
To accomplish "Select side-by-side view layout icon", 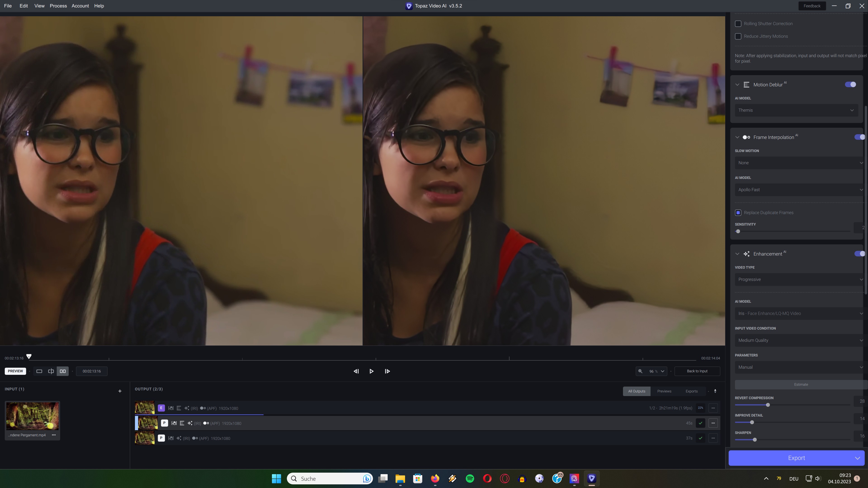I will click(x=63, y=371).
